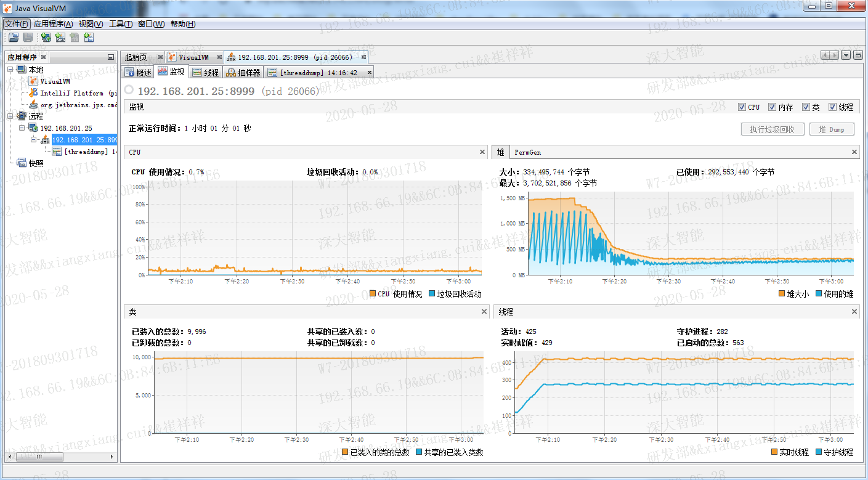Click the Load file folder toolbar icon
Screen dimensions: 868x480
(x=14, y=38)
